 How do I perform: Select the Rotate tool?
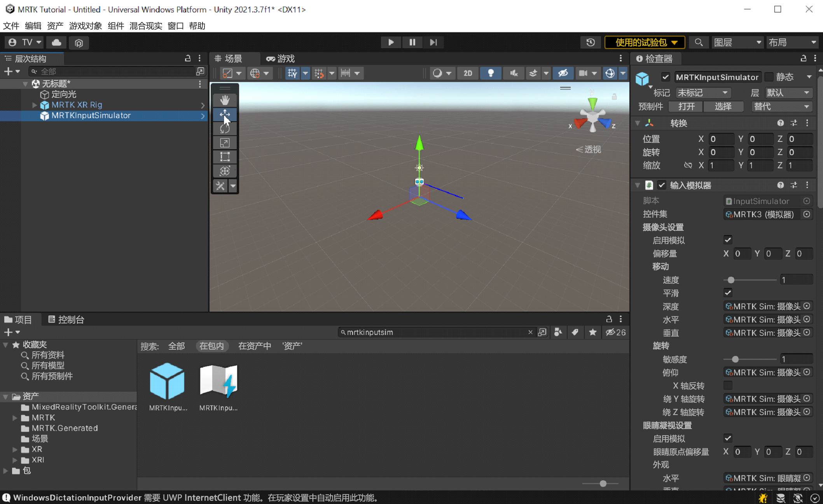225,128
